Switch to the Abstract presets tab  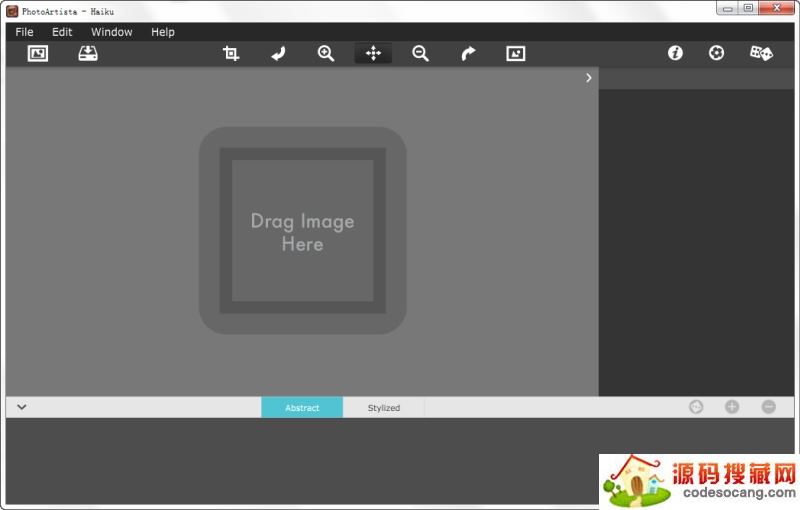point(302,408)
